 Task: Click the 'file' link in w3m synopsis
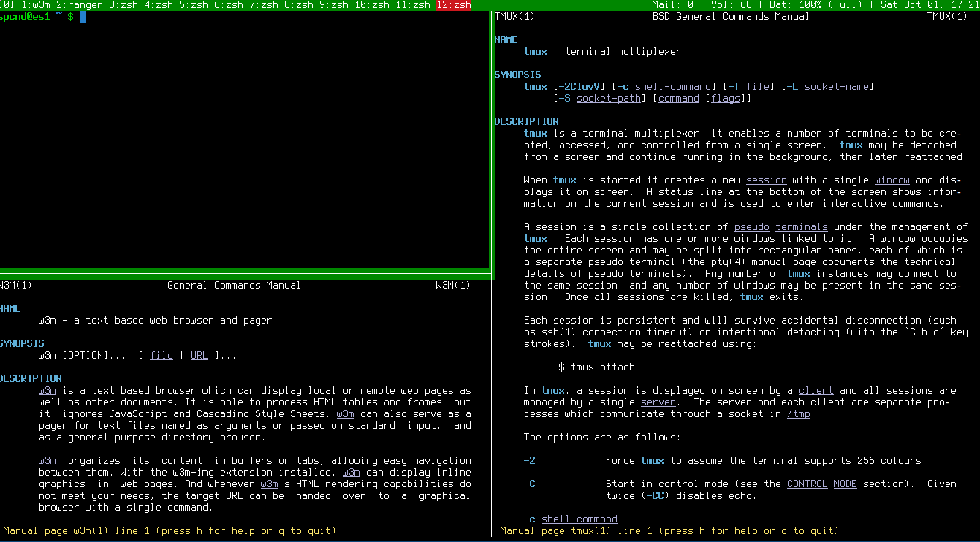162,356
